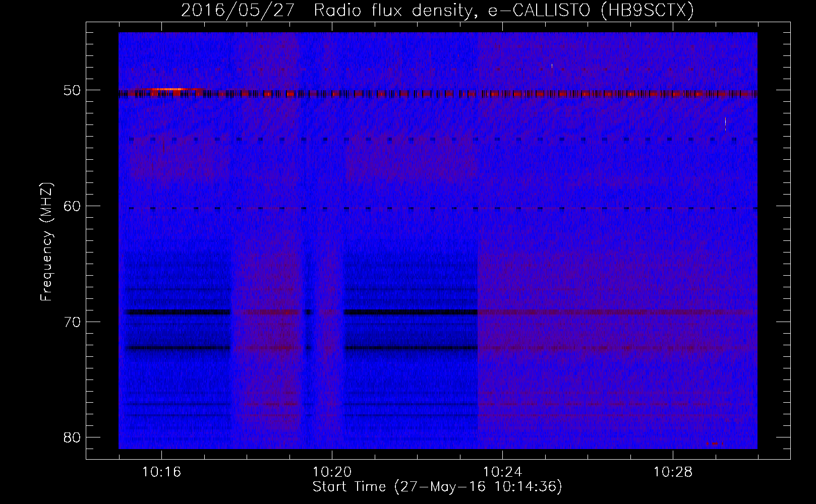Click the '70' frequency tick label
Image resolution: width=816 pixels, height=504 pixels.
[73, 322]
